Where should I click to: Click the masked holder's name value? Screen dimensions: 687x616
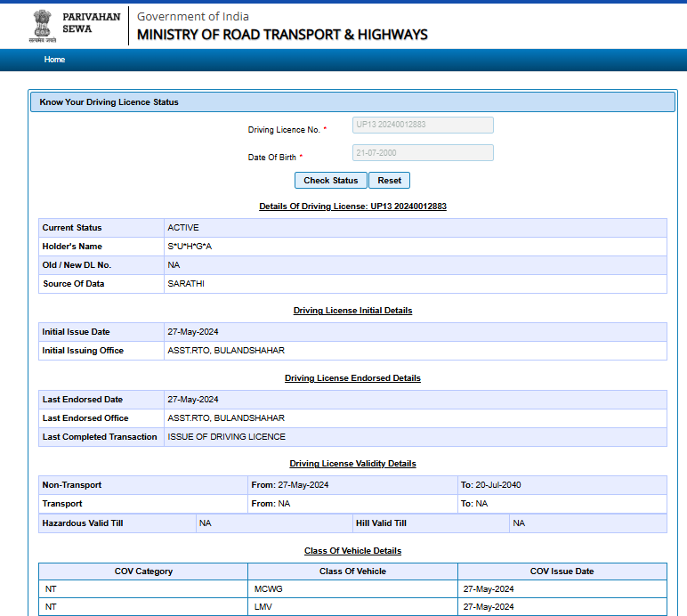[190, 247]
